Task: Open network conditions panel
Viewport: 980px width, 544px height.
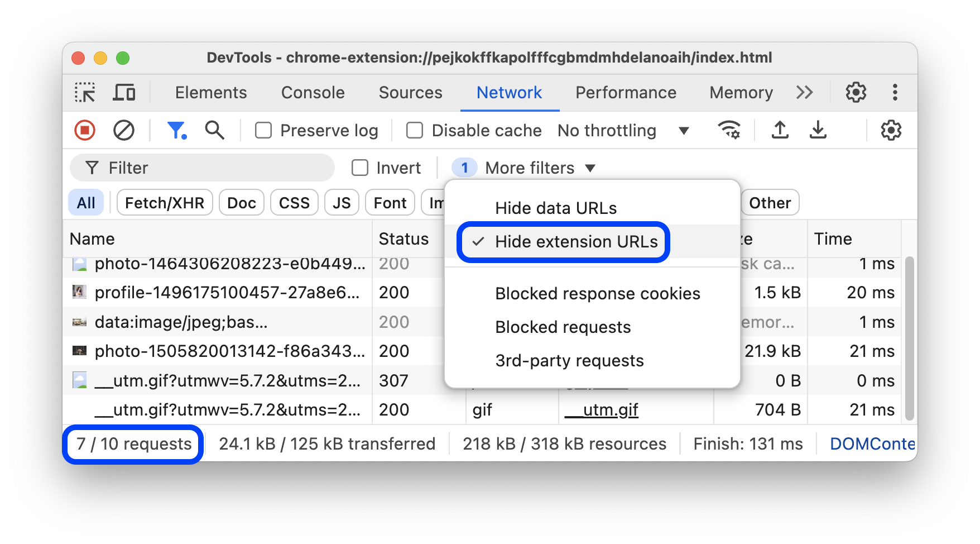Action: click(729, 130)
